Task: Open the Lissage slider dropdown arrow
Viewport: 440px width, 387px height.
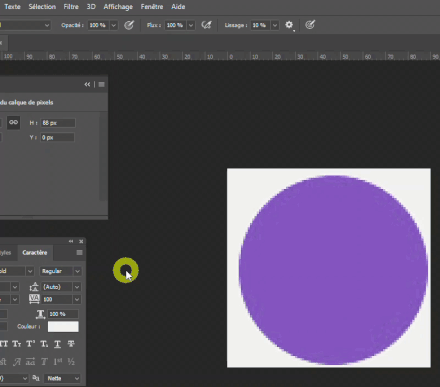Action: 275,25
